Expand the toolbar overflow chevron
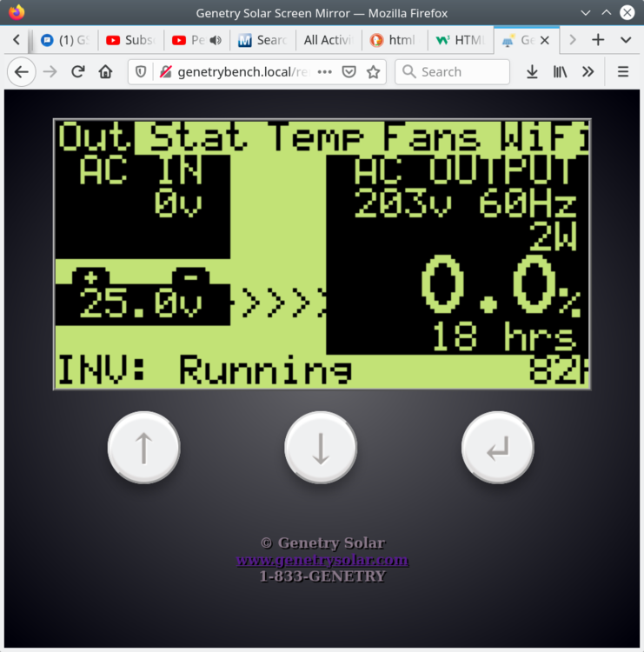This screenshot has height=652, width=644. [588, 72]
